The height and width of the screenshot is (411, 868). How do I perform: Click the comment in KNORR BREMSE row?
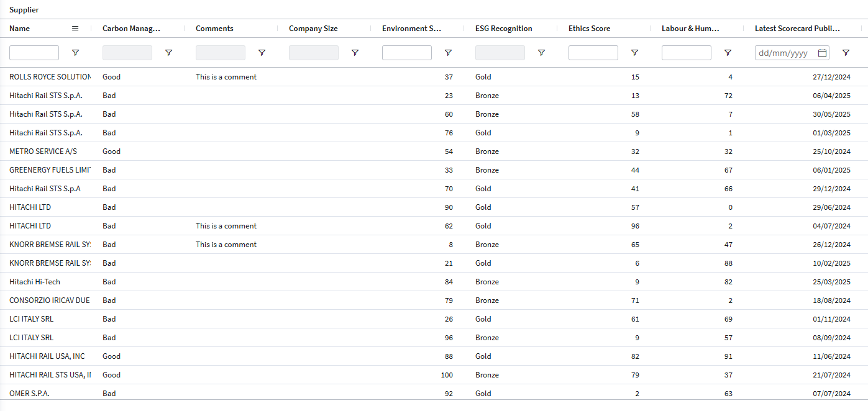[226, 245]
